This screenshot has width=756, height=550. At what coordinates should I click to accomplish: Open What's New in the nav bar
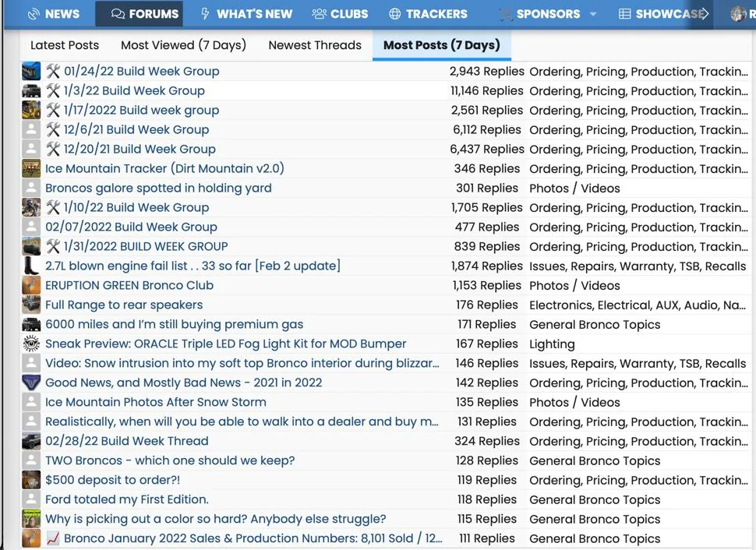pos(246,14)
